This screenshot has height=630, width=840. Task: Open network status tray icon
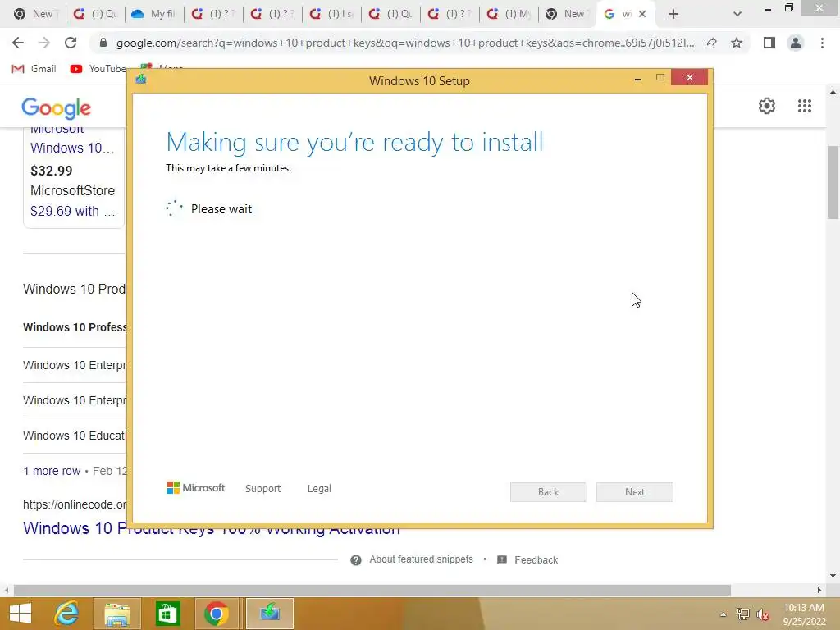coord(742,614)
